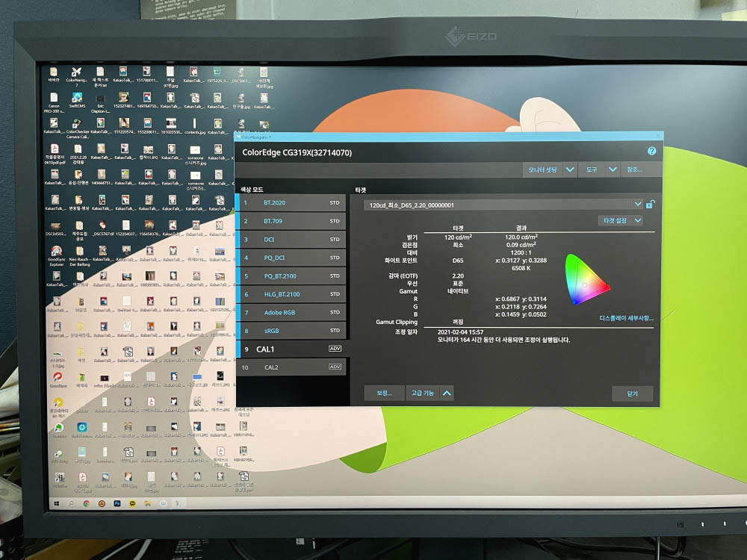Expand the 모니터 셋팅 dropdown arrow
Viewport: 747px width, 560px height.
point(570,169)
